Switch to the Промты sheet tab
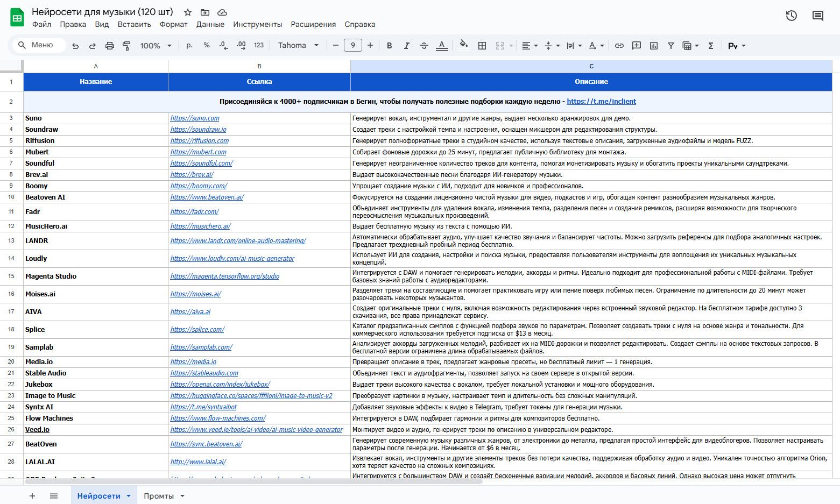The height and width of the screenshot is (504, 840). 159,496
